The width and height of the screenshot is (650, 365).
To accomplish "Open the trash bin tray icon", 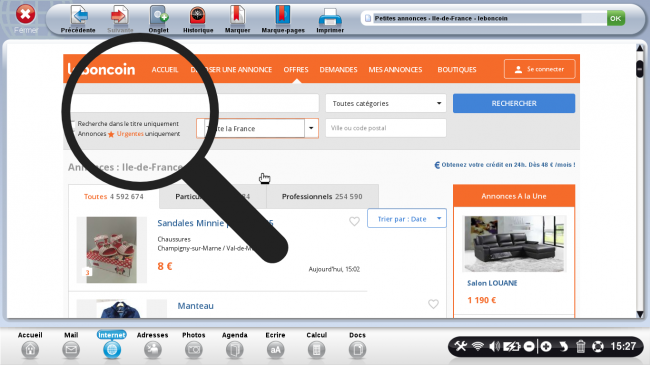I will pyautogui.click(x=580, y=346).
